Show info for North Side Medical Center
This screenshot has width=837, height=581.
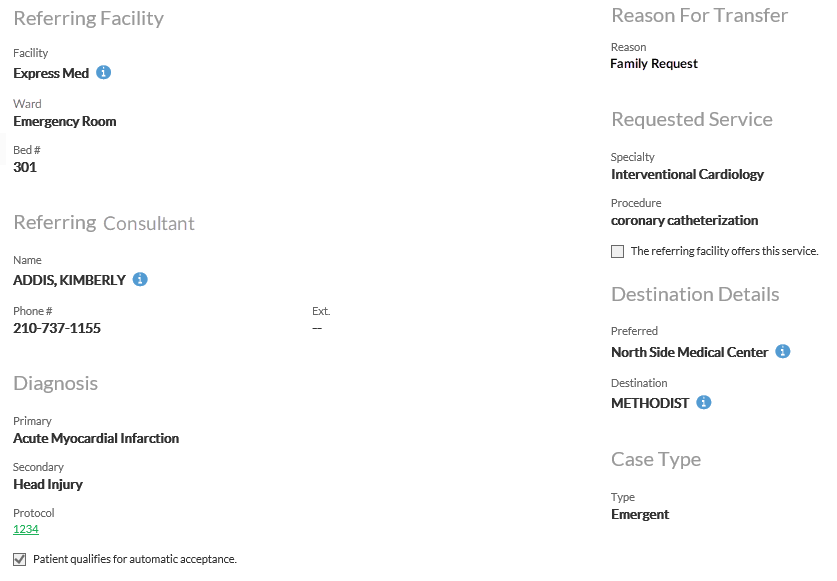coord(783,351)
